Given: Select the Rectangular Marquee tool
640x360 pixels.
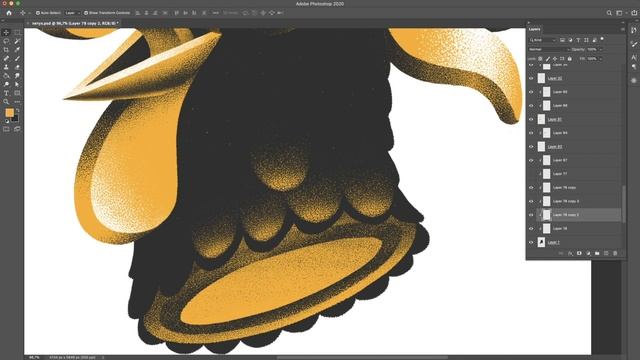Looking at the screenshot, I should point(17,32).
